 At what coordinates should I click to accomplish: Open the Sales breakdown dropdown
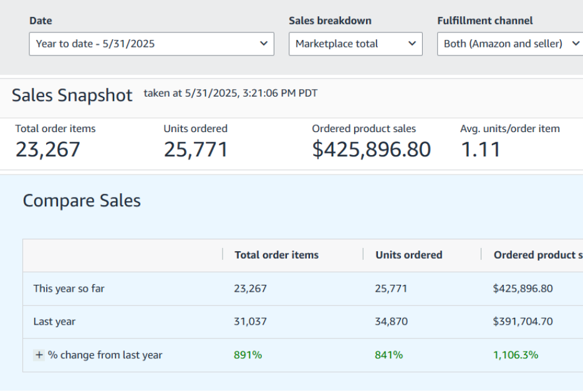[355, 44]
